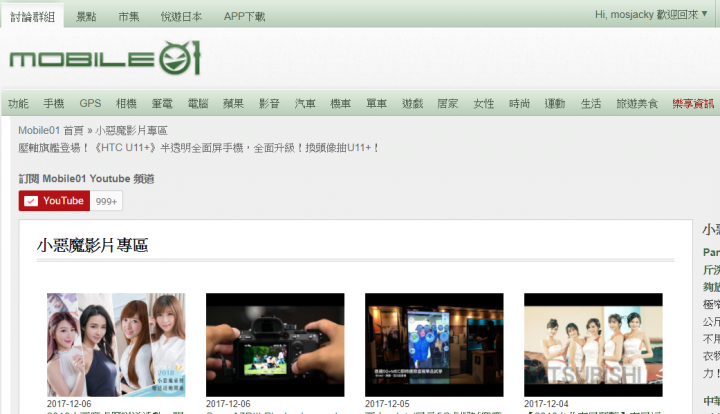Open the 討論群組 tab
The height and width of the screenshot is (414, 720).
pyautogui.click(x=33, y=17)
